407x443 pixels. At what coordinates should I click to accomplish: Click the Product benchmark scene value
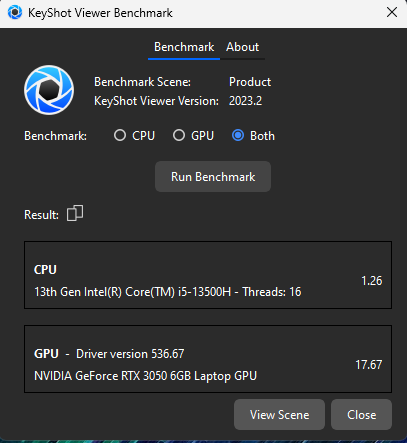(x=250, y=82)
